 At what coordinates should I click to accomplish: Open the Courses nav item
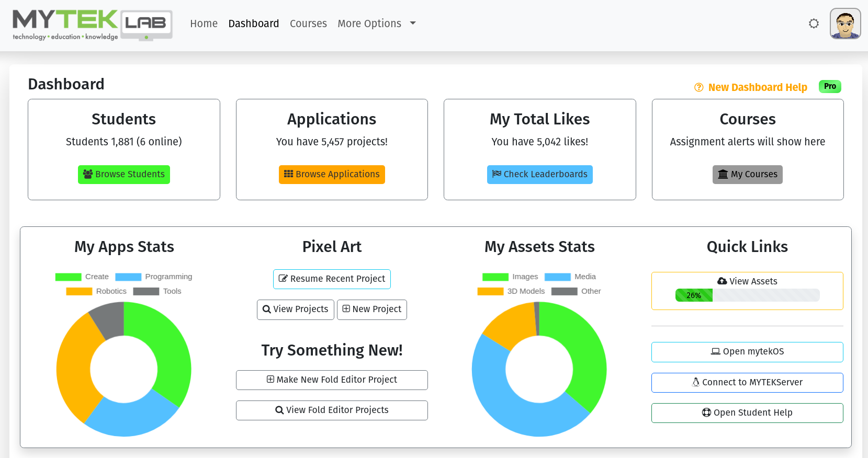pos(308,24)
